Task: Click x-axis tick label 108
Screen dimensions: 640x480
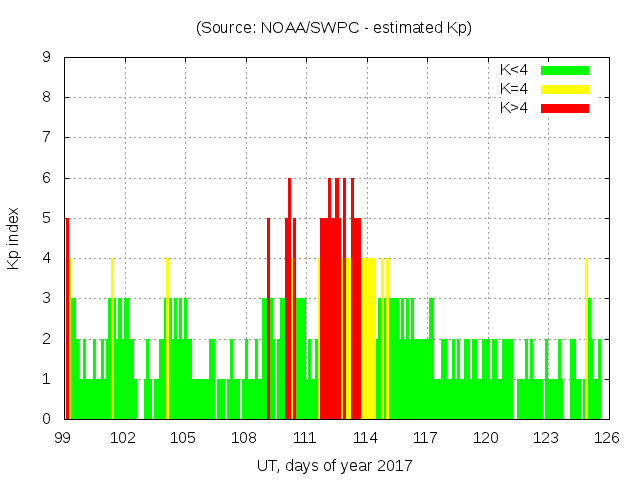Action: (x=244, y=437)
